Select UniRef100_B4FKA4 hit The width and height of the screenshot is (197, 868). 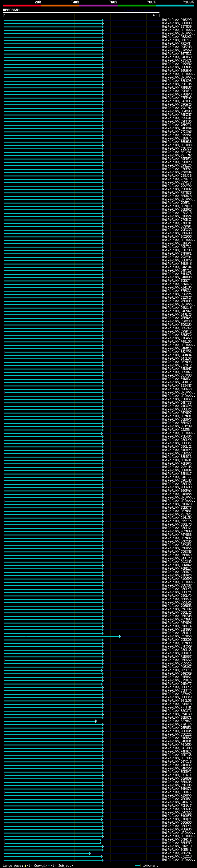tap(177, 128)
